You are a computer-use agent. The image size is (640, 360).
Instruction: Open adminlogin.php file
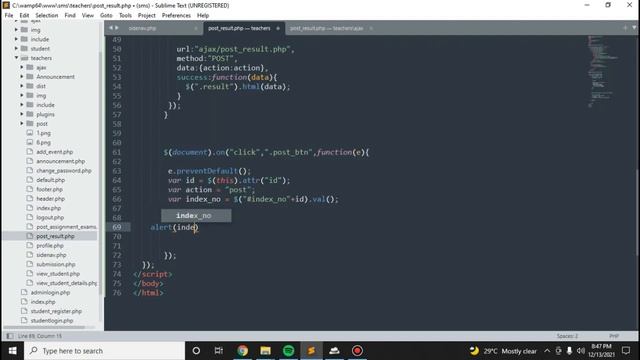(x=50, y=293)
